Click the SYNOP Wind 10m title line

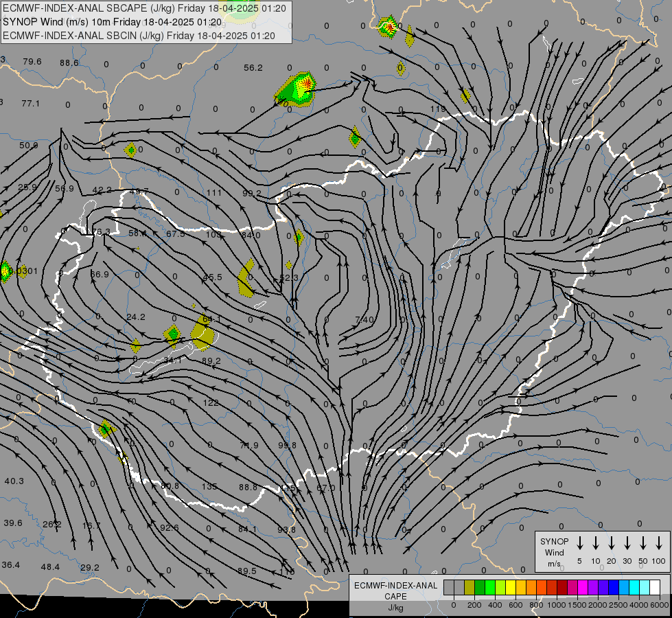click(x=113, y=22)
